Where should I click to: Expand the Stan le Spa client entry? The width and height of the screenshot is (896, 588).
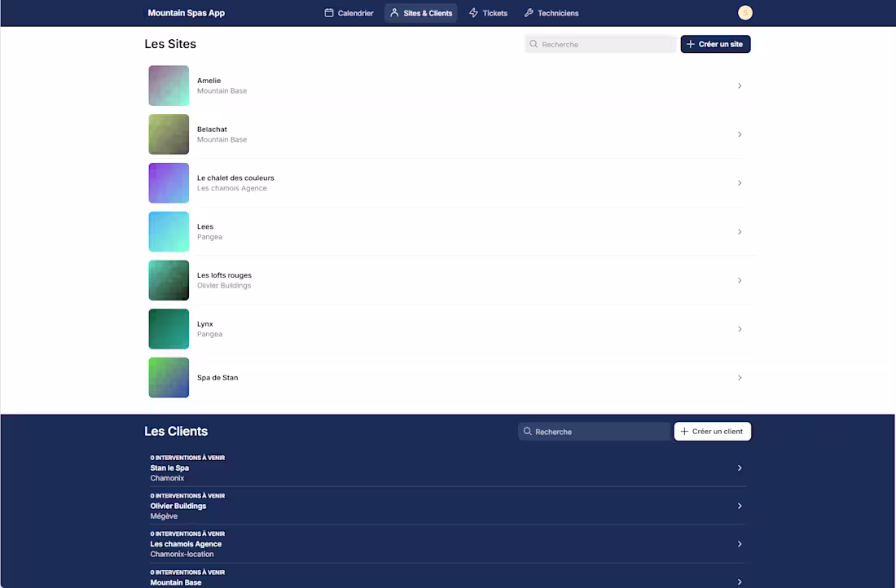click(740, 467)
